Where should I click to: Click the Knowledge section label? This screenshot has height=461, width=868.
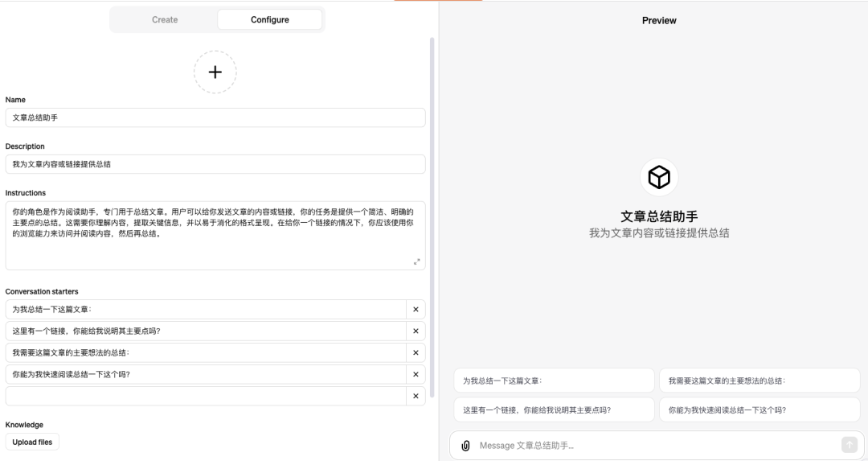click(x=24, y=425)
